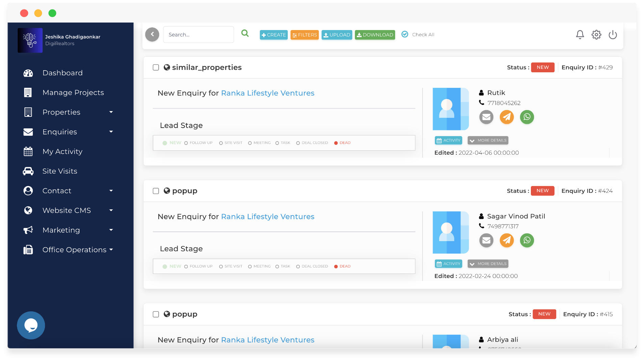Select the similar_properties enquiry checkbox
Screen dimensions: 644x361
(156, 68)
